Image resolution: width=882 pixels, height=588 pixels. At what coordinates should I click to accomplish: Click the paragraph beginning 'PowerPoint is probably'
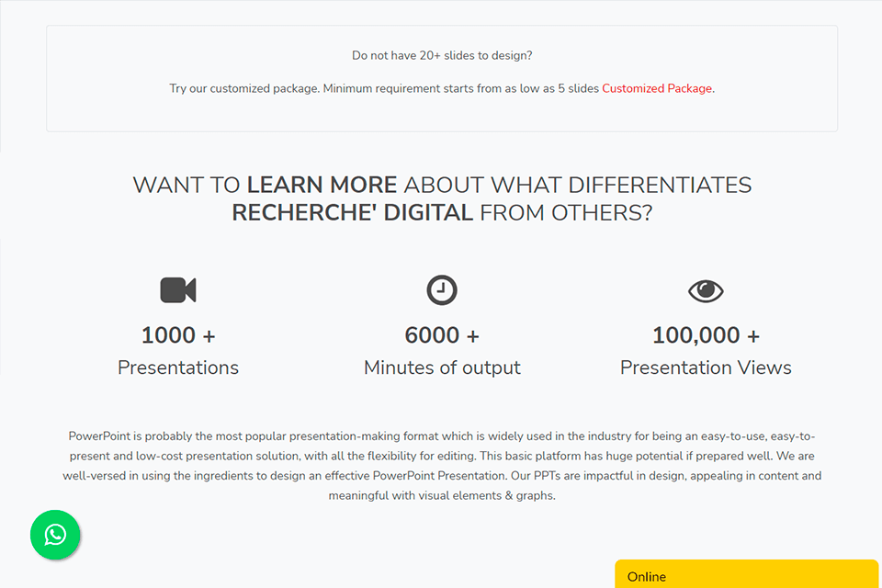(442, 466)
